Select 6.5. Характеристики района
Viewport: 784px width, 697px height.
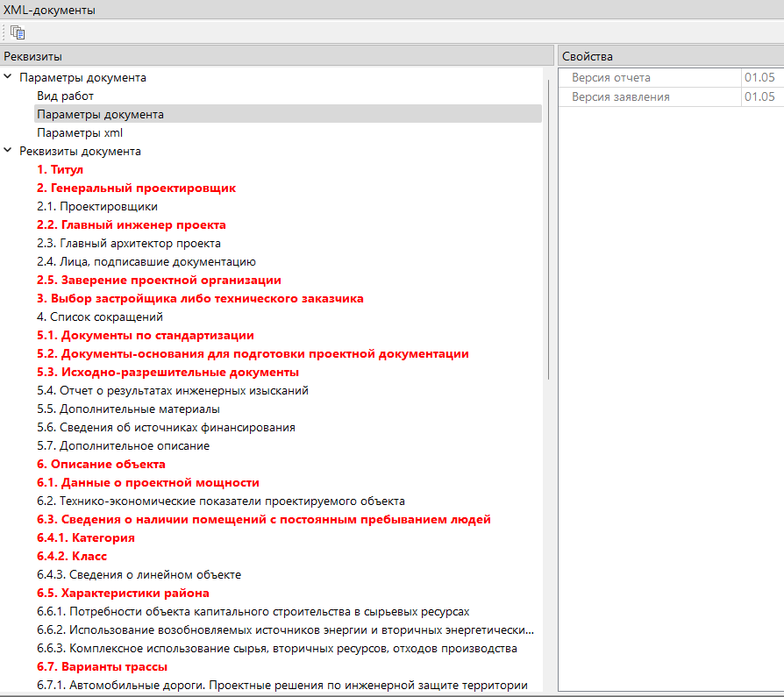pyautogui.click(x=123, y=594)
